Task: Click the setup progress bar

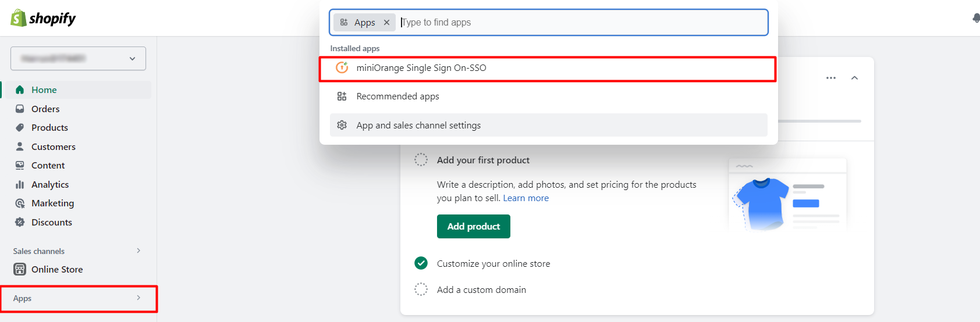Action: pos(819,121)
